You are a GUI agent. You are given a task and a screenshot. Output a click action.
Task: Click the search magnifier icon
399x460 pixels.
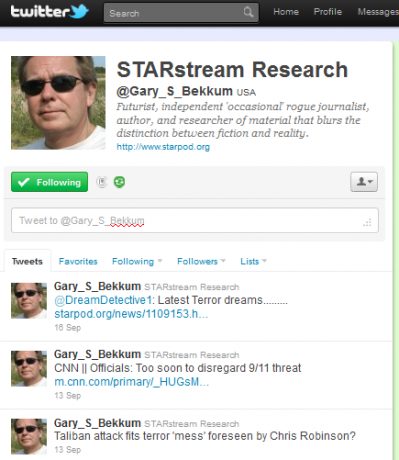point(248,12)
